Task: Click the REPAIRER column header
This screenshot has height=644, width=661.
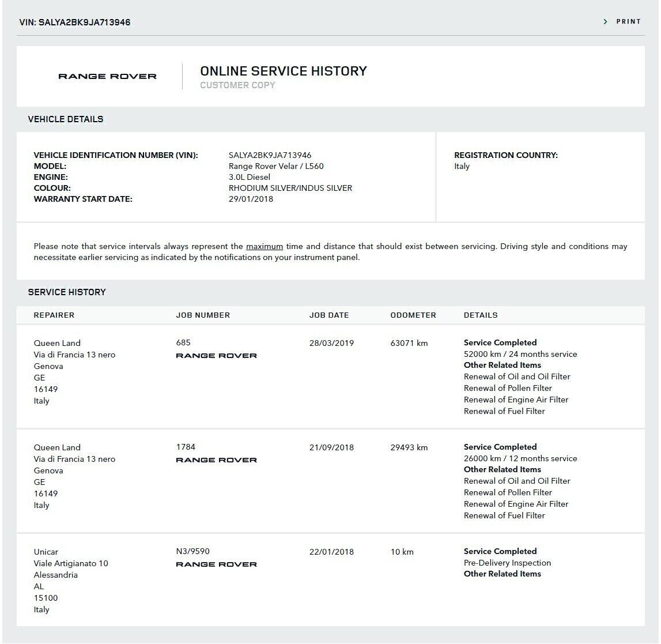Action: click(x=54, y=315)
